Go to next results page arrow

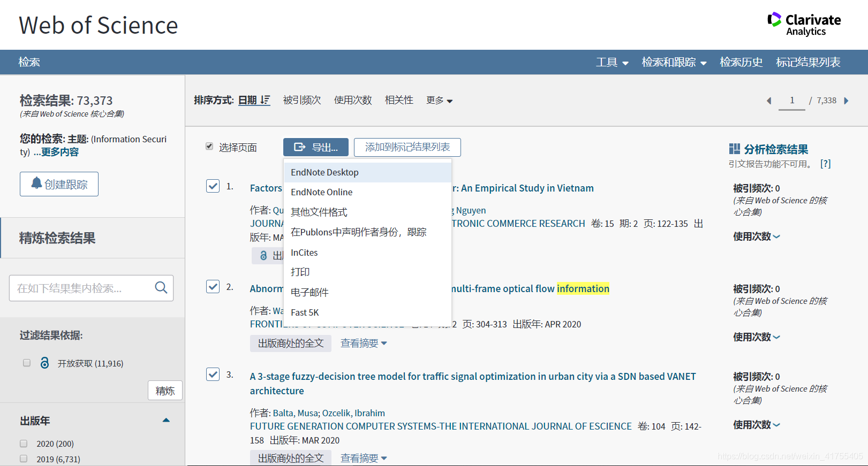coord(846,101)
